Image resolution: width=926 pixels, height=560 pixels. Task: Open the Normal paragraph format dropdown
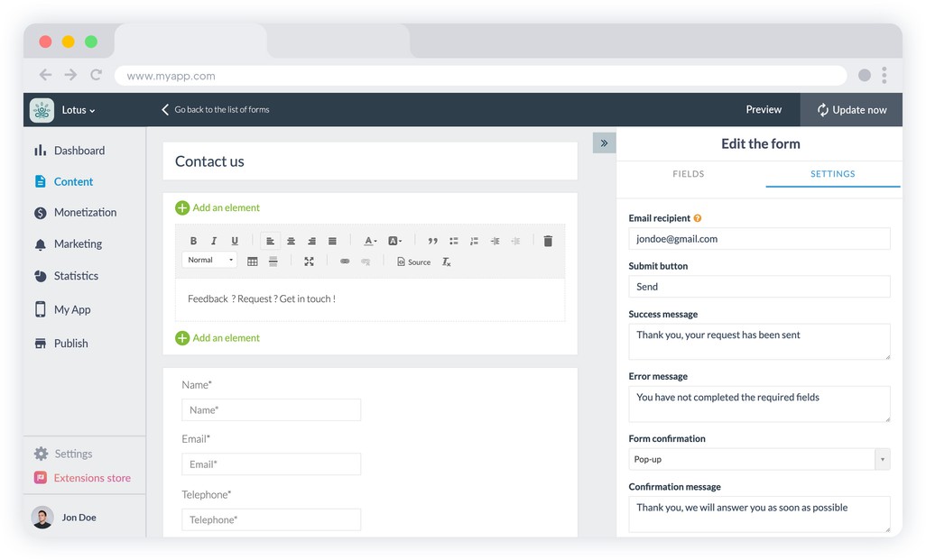[209, 261]
